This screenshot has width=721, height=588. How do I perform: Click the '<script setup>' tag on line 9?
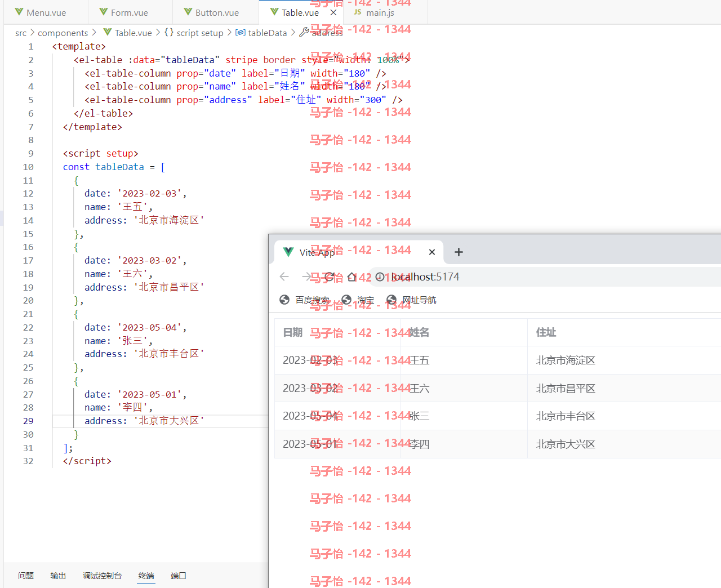tap(101, 153)
